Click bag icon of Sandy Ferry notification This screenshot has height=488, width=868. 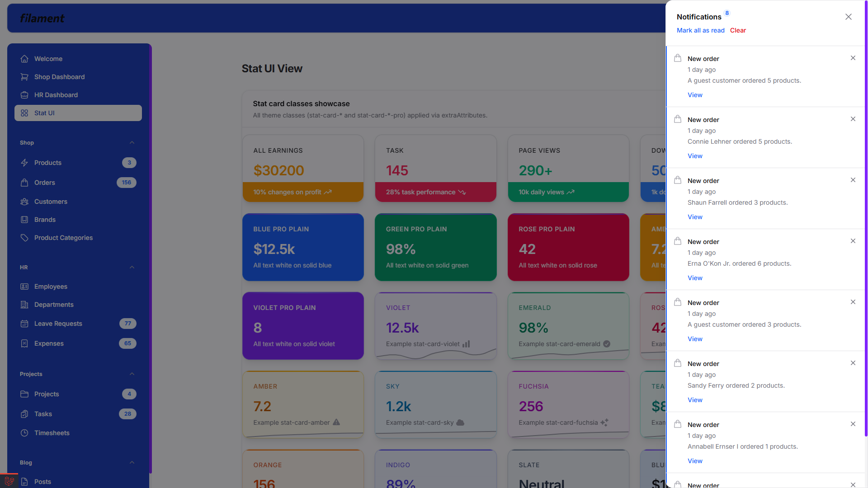click(678, 363)
